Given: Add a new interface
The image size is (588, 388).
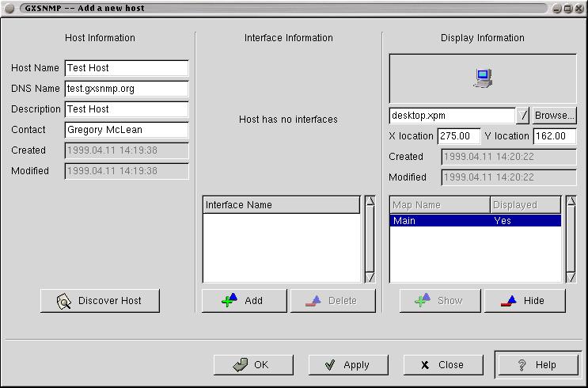Looking at the screenshot, I should click(x=244, y=301).
